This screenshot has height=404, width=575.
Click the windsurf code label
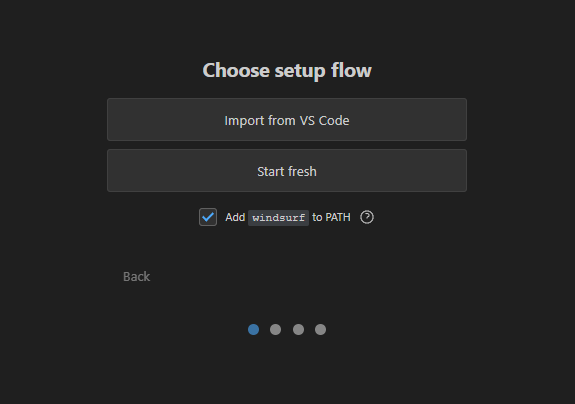tap(278, 218)
